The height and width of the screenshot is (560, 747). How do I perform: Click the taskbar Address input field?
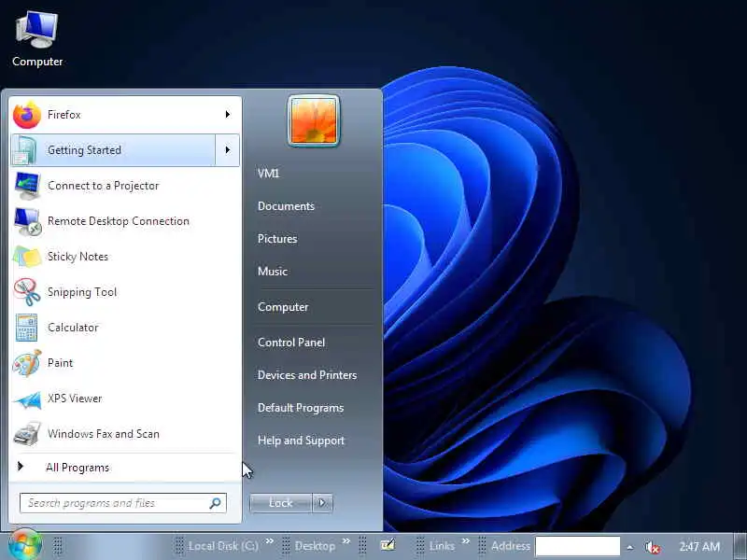[x=577, y=546]
